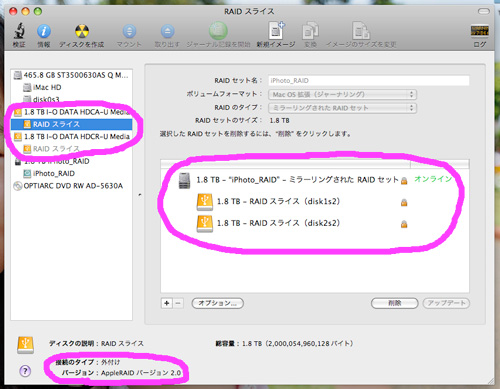
Task: Click the help question mark button
Action: tap(25, 371)
